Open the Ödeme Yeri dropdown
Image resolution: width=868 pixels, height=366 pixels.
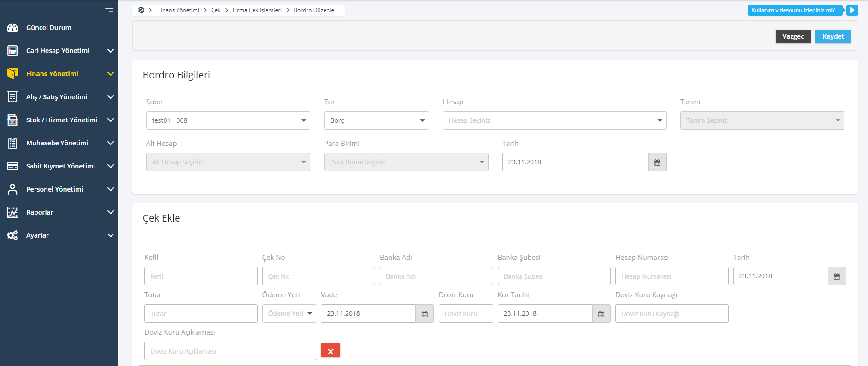289,313
